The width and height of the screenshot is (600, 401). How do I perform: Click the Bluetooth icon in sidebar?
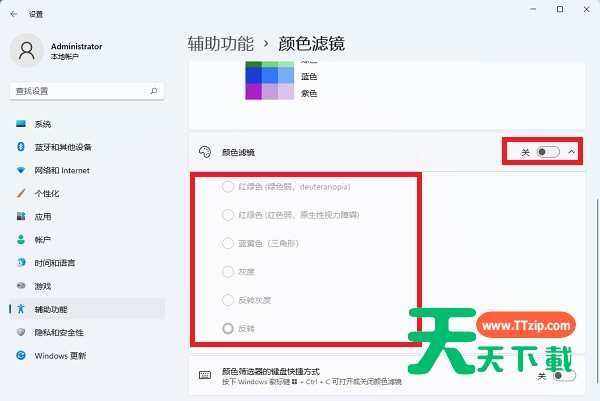21,147
